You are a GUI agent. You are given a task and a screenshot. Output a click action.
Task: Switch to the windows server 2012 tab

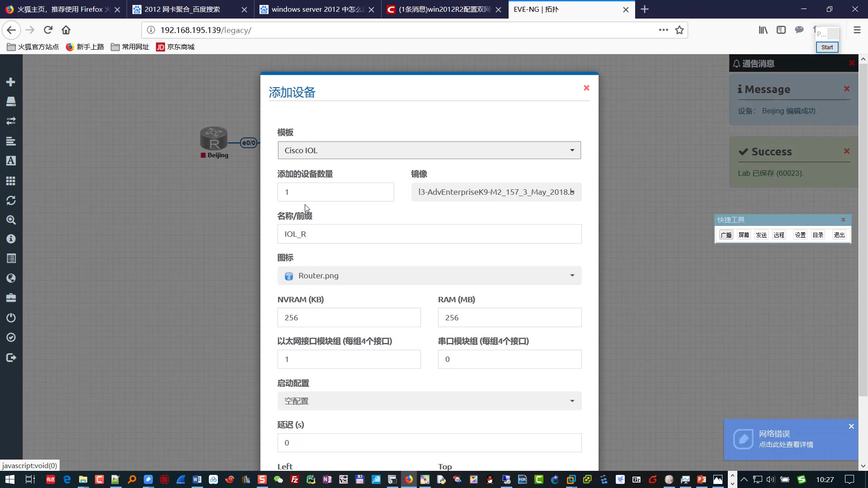pos(317,9)
